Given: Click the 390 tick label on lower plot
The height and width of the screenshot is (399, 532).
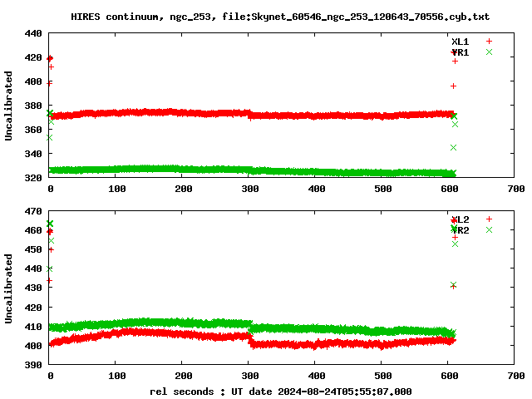Looking at the screenshot, I should click(33, 365).
